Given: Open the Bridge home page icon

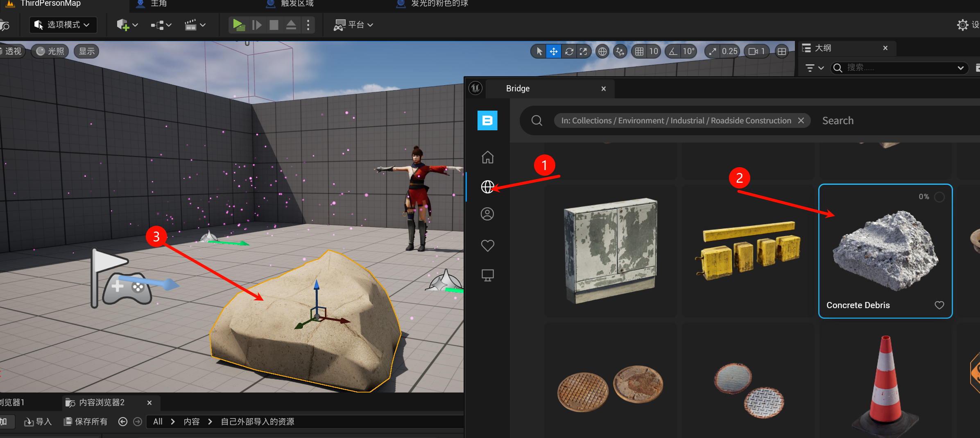Looking at the screenshot, I should [487, 157].
